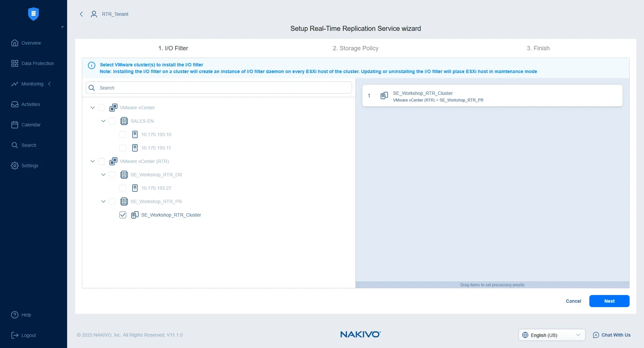Open Activities inbox icon
Screen dimensions: 644x348
pyautogui.click(x=14, y=104)
